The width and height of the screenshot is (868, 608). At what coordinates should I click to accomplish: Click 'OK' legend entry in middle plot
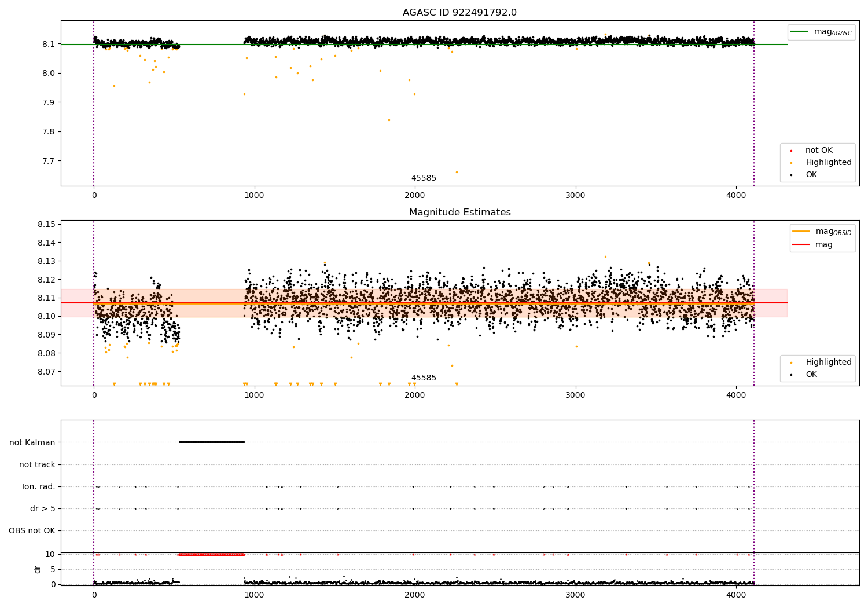(x=811, y=375)
